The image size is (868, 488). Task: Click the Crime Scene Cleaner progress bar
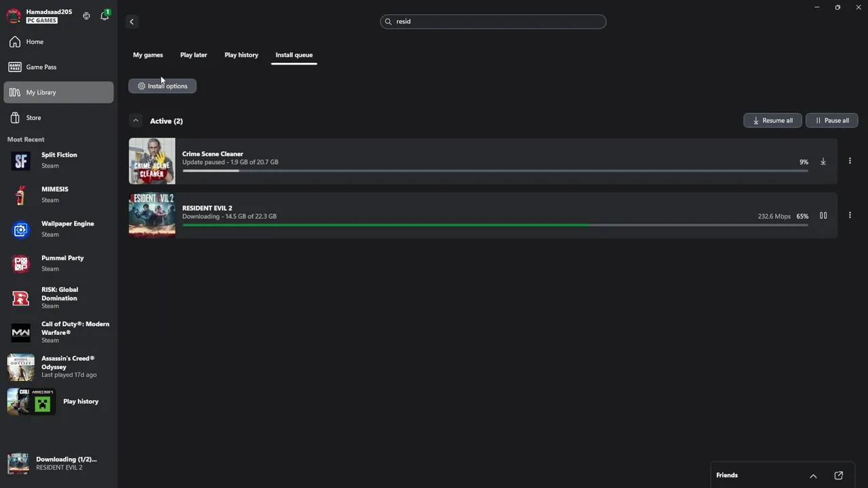pos(495,171)
